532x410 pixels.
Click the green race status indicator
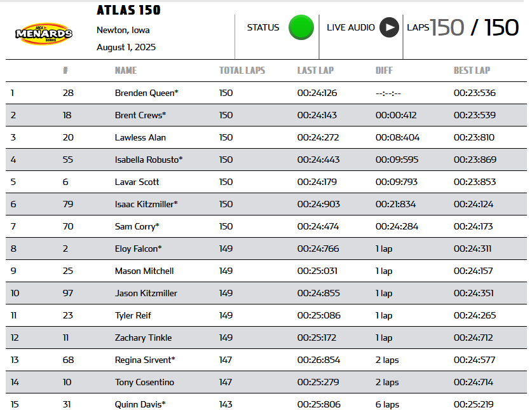(301, 27)
